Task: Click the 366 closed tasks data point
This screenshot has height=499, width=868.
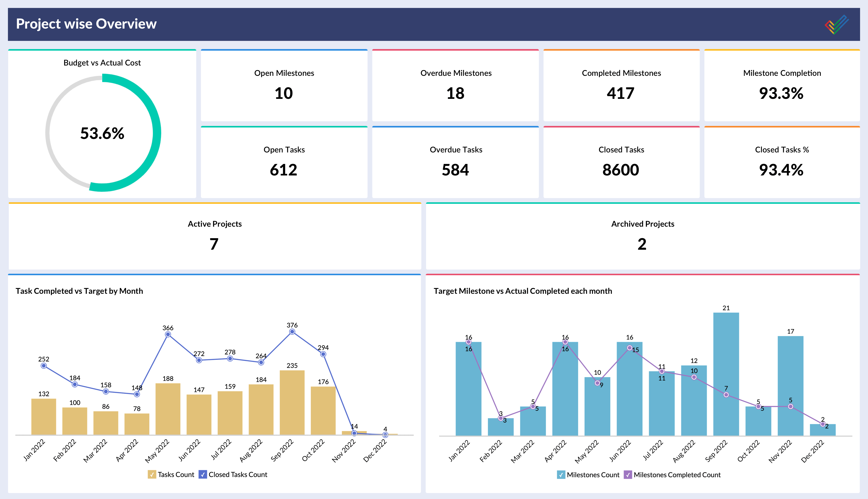Action: pos(168,334)
